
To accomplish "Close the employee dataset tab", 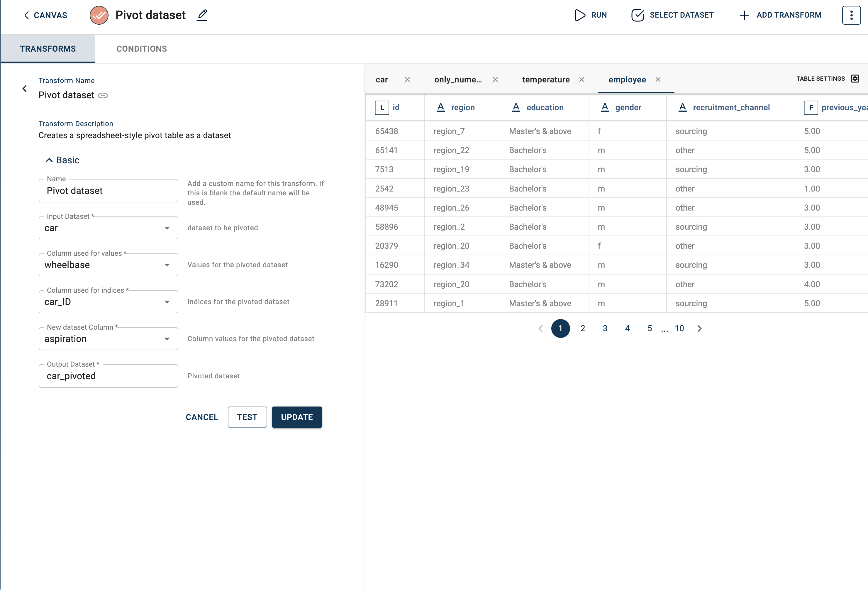I will coord(658,79).
